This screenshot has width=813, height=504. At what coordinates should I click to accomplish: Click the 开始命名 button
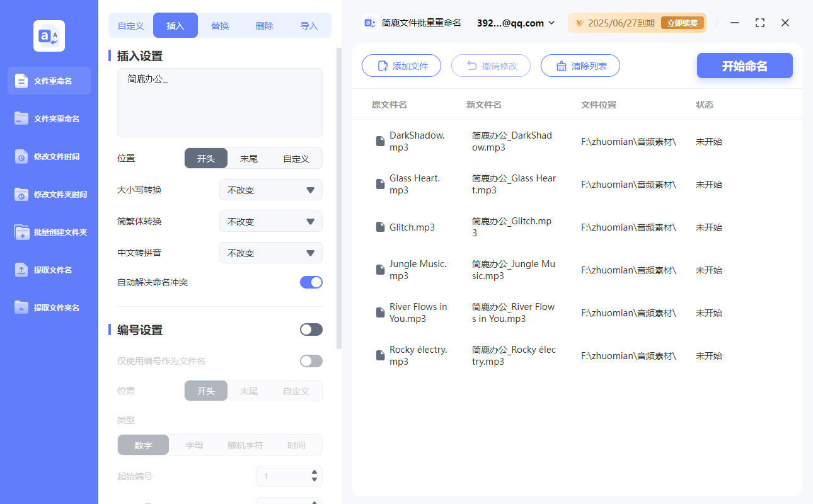[x=744, y=66]
